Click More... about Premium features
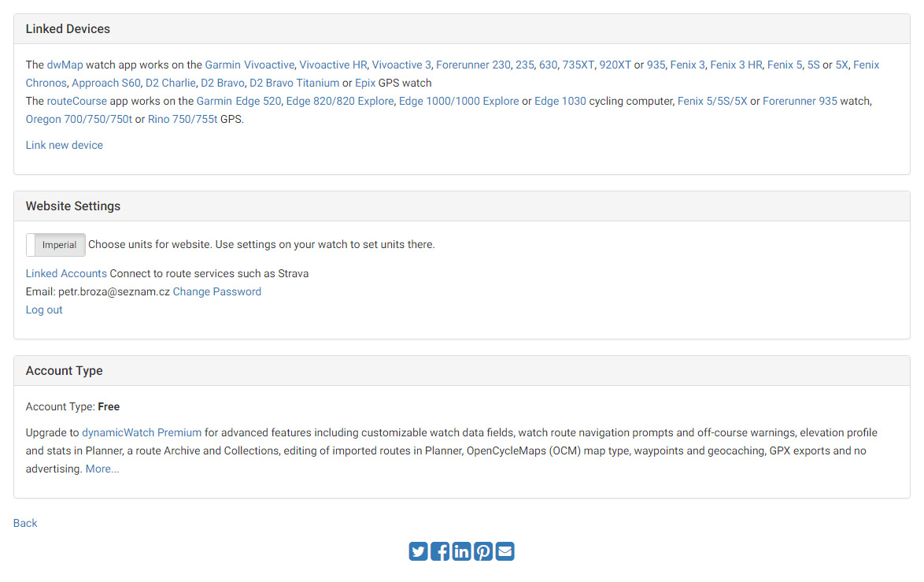Screen dimensions: 924x582 [102, 469]
